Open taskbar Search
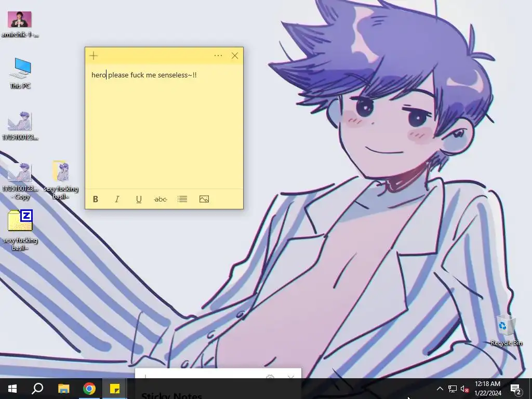Viewport: 532px width, 399px height. pos(37,389)
